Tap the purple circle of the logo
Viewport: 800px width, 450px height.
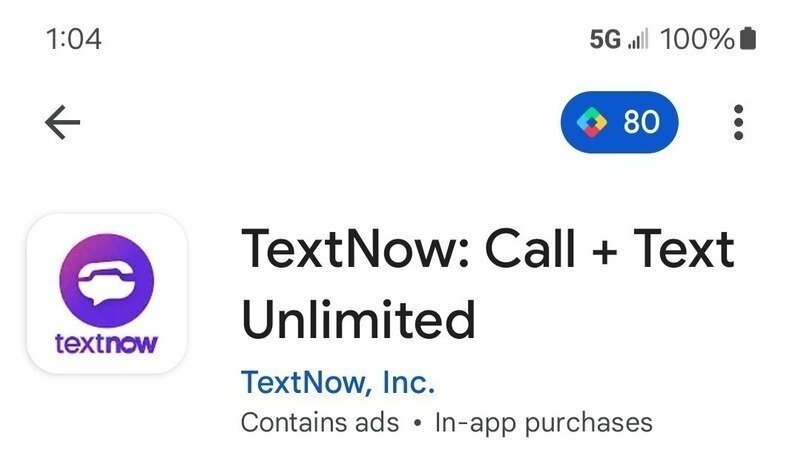pos(107,281)
